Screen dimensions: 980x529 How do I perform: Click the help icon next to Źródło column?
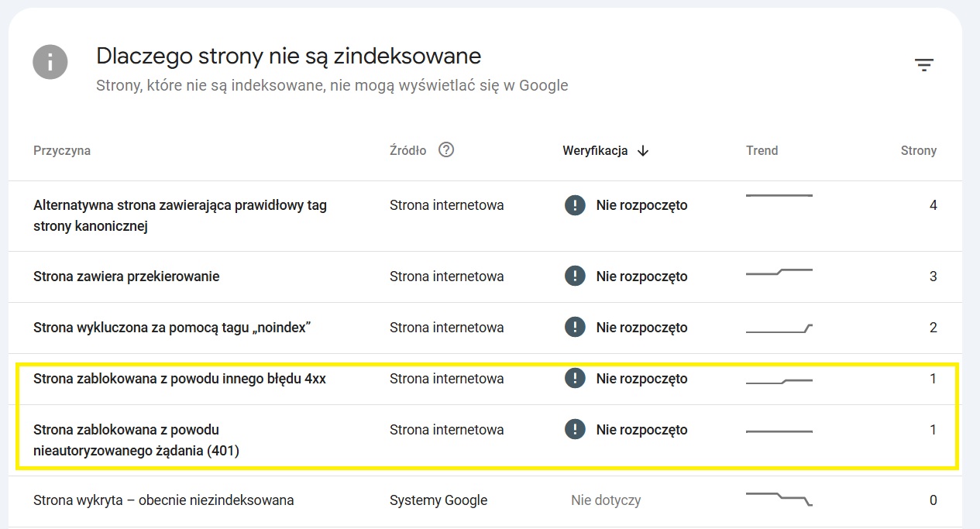point(446,150)
